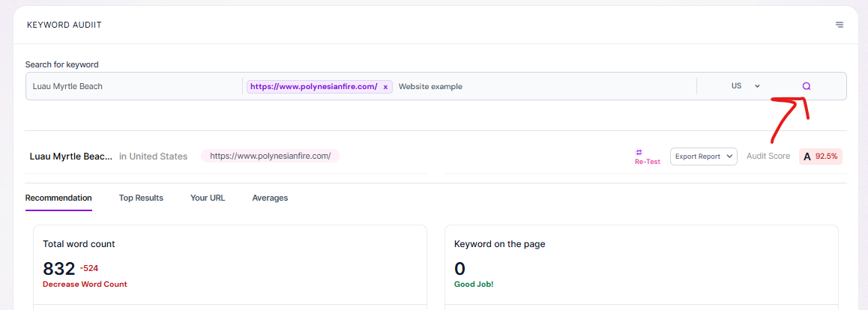Click the Re-Test button
The width and height of the screenshot is (868, 310).
(647, 157)
